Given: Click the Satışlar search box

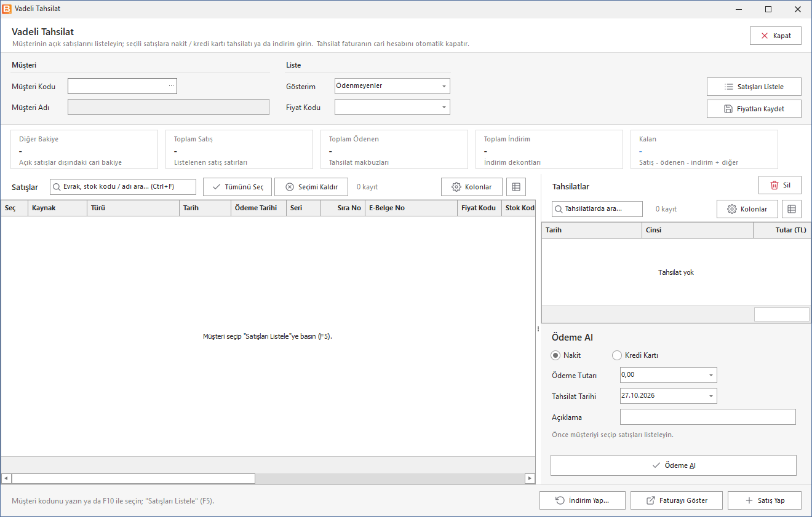Looking at the screenshot, I should 123,187.
